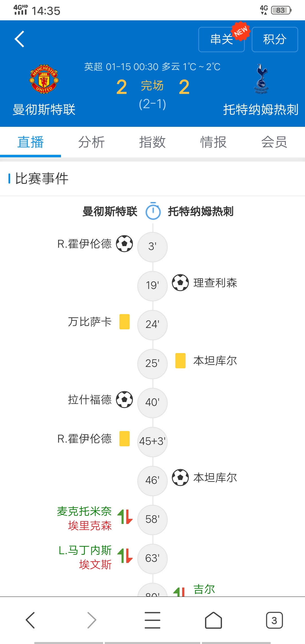Go back with the browser bottom back arrow
305x644 pixels.
click(x=30, y=620)
